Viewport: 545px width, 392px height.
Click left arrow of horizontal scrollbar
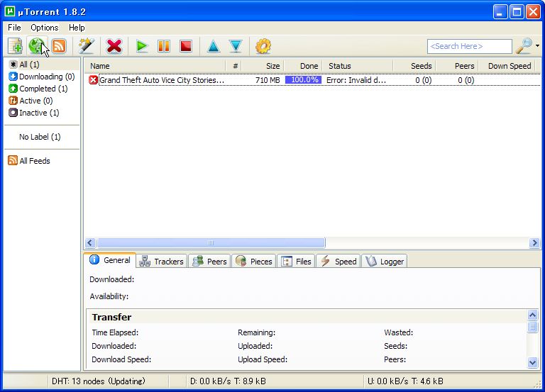click(x=90, y=242)
